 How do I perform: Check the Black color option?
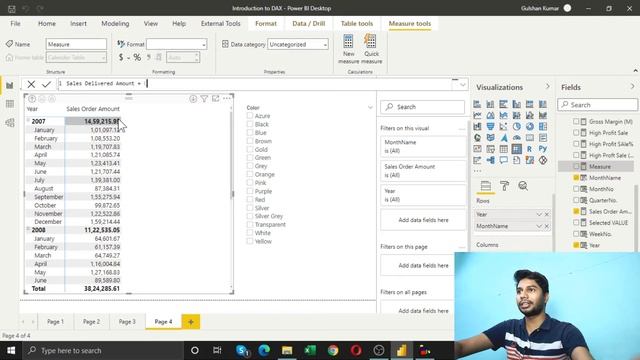250,124
